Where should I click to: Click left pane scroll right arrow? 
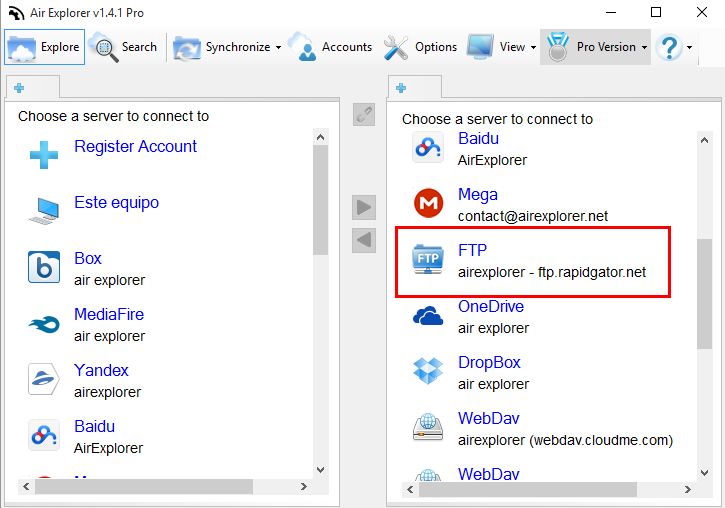point(304,486)
